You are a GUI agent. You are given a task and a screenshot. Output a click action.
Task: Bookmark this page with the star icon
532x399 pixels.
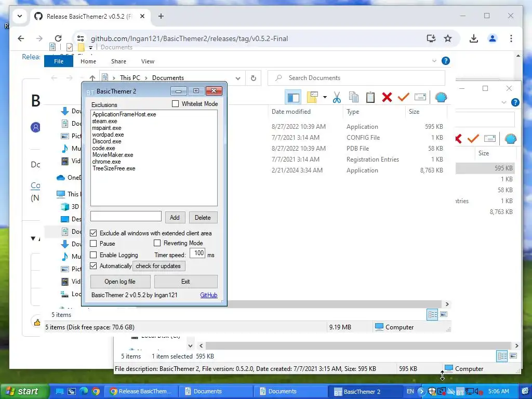coord(448,38)
